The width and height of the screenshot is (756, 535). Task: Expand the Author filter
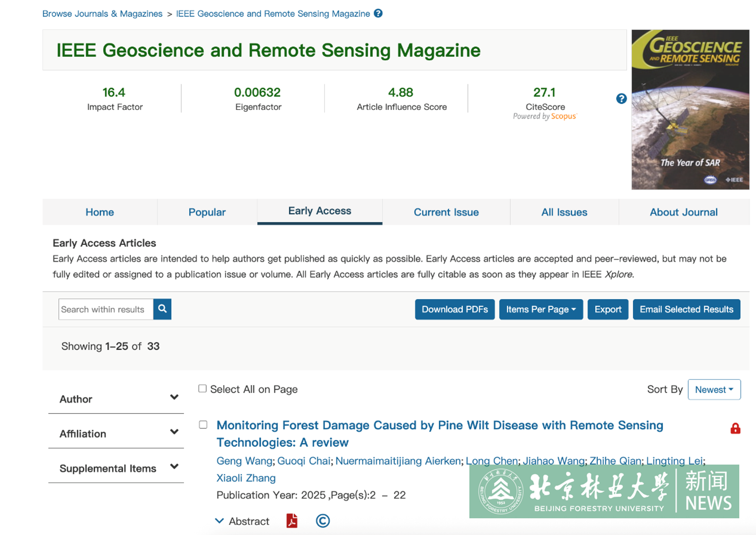point(174,397)
